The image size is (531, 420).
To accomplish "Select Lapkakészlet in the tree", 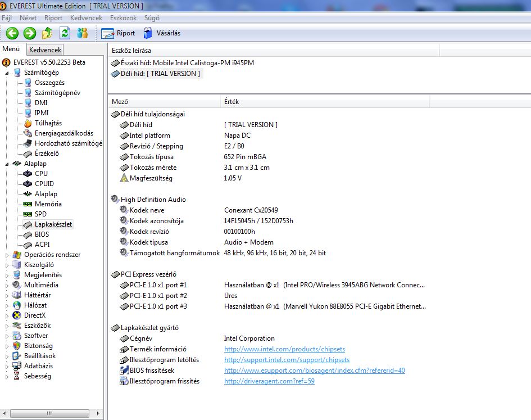I will tap(53, 224).
